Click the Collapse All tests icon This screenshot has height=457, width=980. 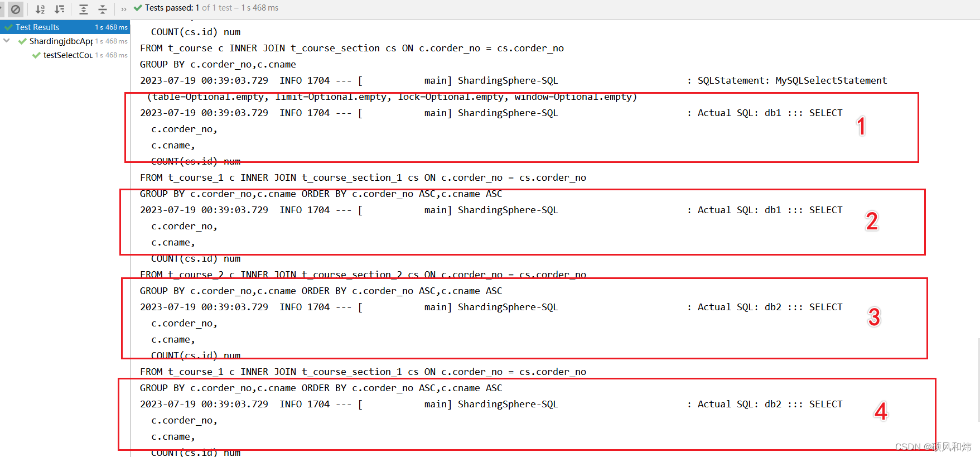click(x=103, y=9)
